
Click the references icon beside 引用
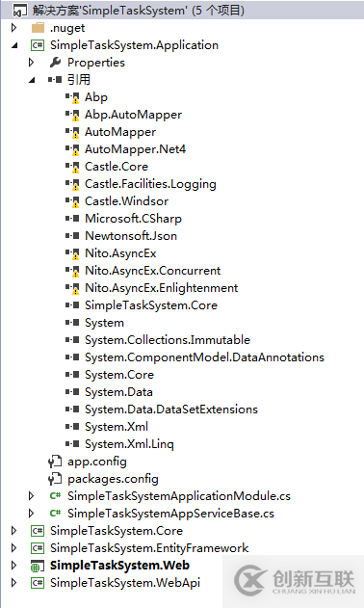(55, 80)
